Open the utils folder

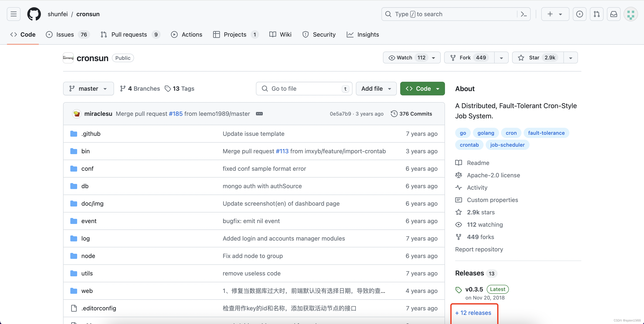pyautogui.click(x=87, y=274)
